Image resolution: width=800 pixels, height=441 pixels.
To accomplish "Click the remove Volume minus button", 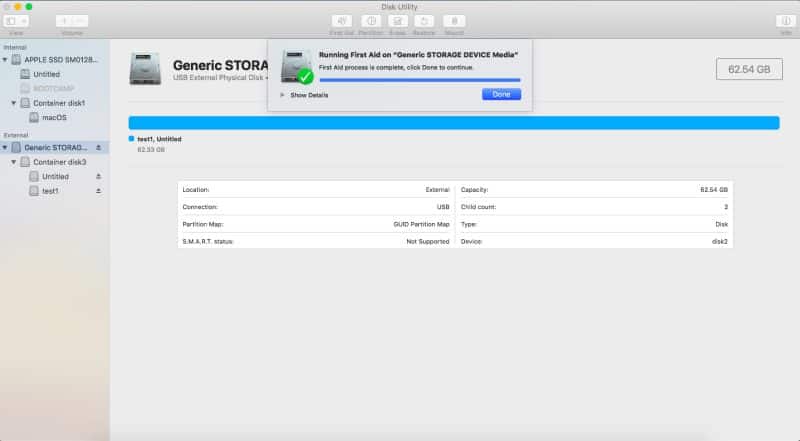I will pos(80,21).
